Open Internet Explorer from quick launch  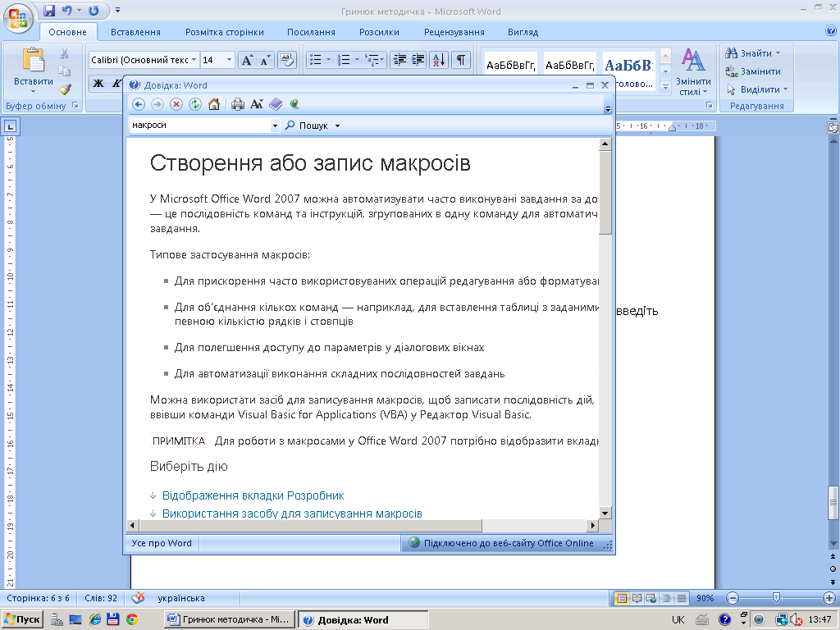point(94,620)
